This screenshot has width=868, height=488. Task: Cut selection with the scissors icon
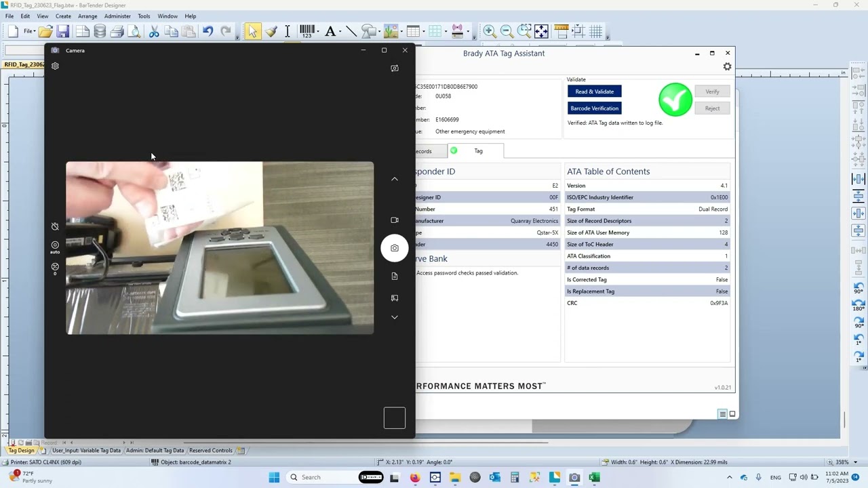click(154, 31)
